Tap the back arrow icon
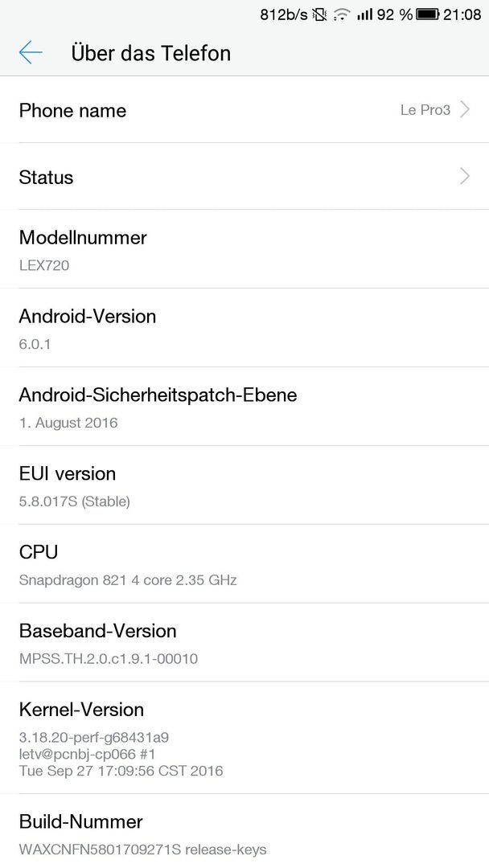489x868 pixels. 31,52
